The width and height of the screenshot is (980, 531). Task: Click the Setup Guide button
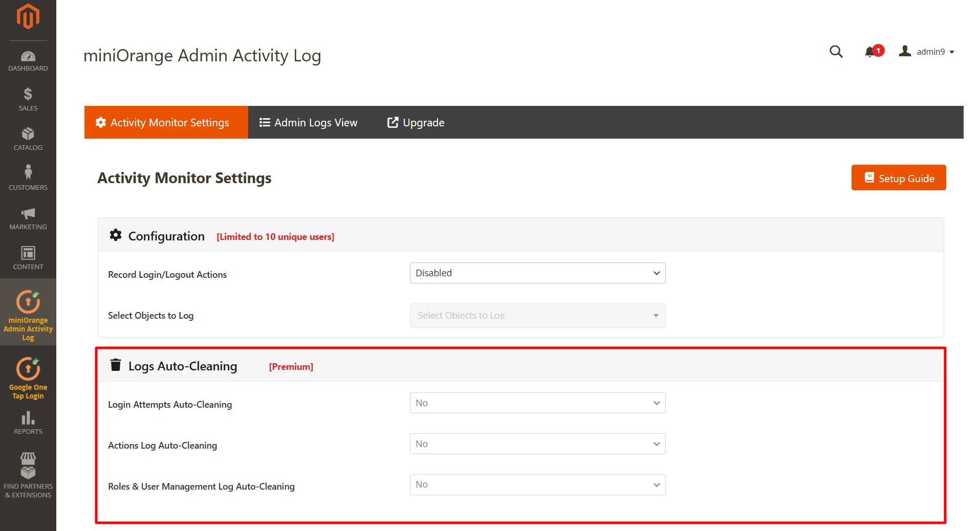pos(898,178)
